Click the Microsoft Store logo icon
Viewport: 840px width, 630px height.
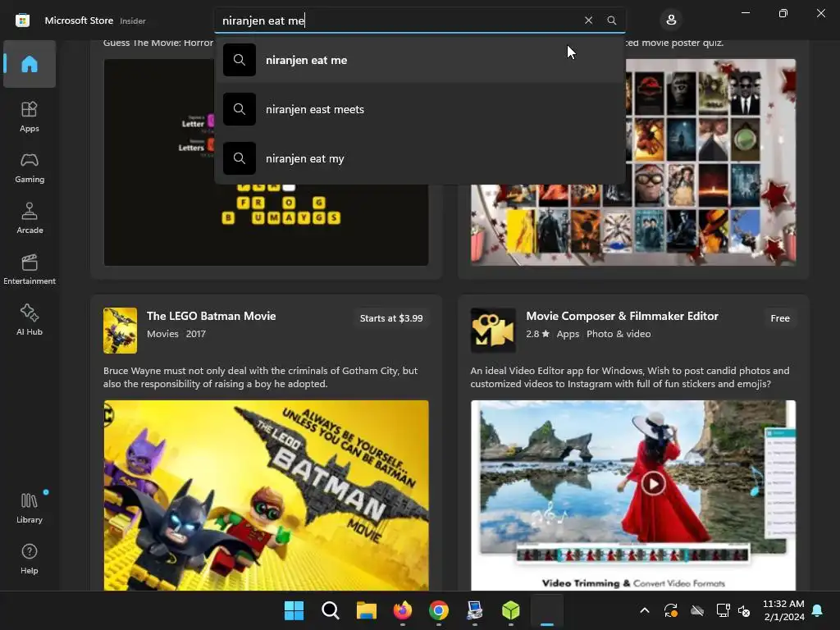[22, 21]
